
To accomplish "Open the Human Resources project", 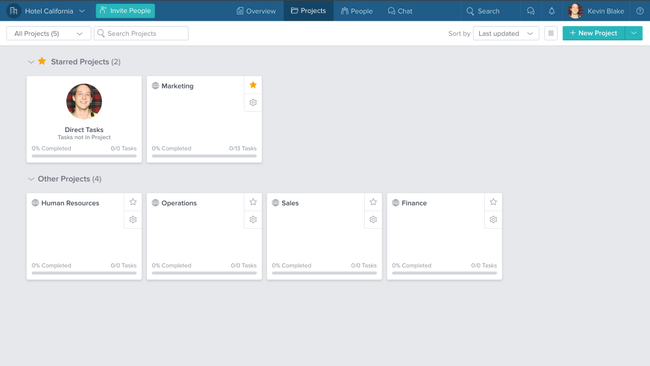I will click(x=70, y=203).
